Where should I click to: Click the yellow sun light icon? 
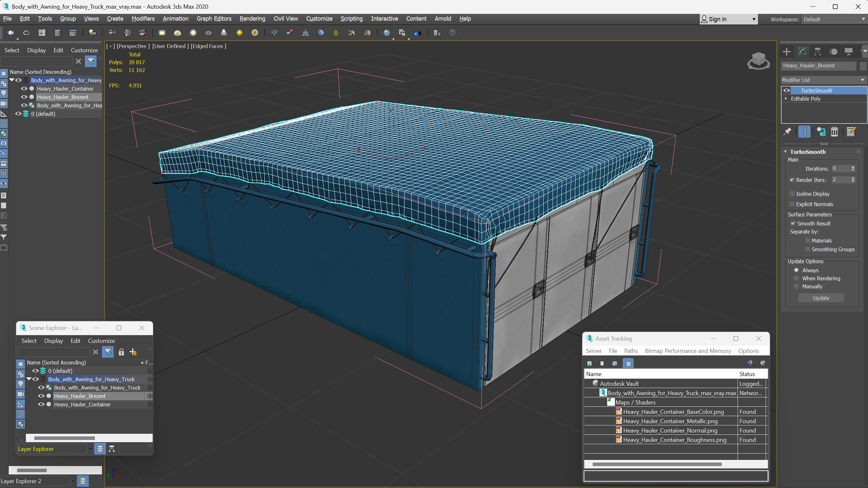click(239, 33)
